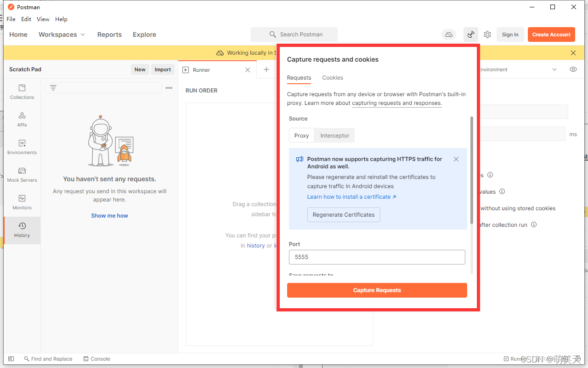Screen dimensions: 588x368
Task: Click the Regenerate Certificates button
Action: click(344, 215)
